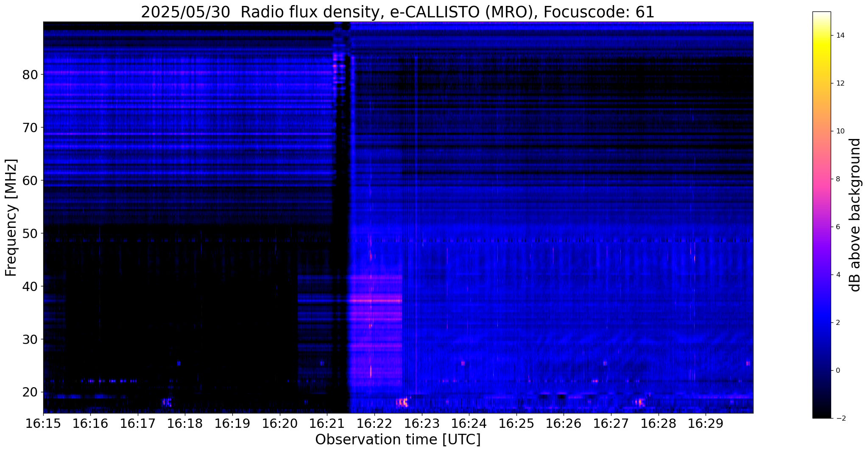
Task: Click the bright spot near 18 MHz at 16:22:40
Action: pos(402,402)
